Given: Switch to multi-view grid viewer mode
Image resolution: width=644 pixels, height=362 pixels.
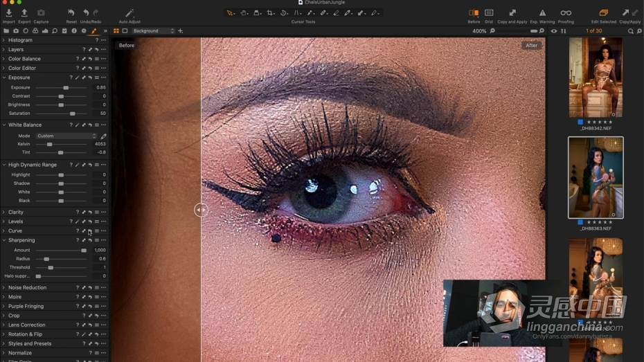Looking at the screenshot, I should click(x=116, y=30).
